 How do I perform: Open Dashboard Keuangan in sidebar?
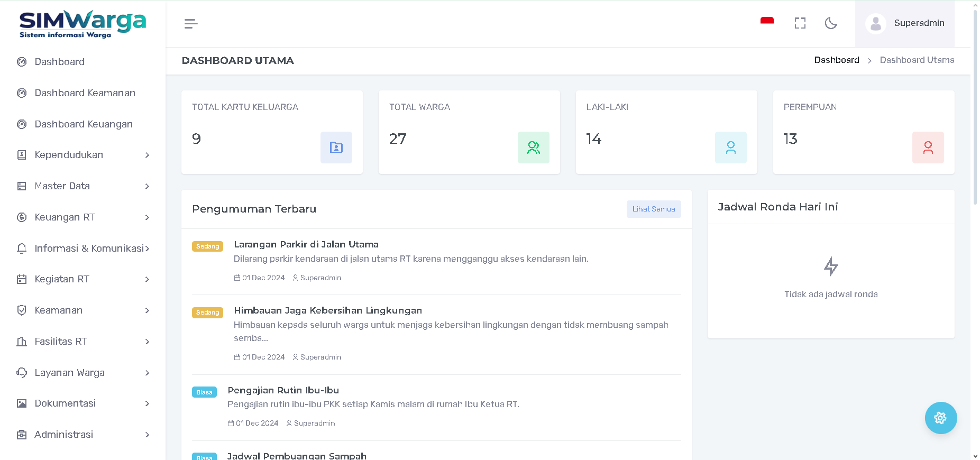pyautogui.click(x=84, y=124)
